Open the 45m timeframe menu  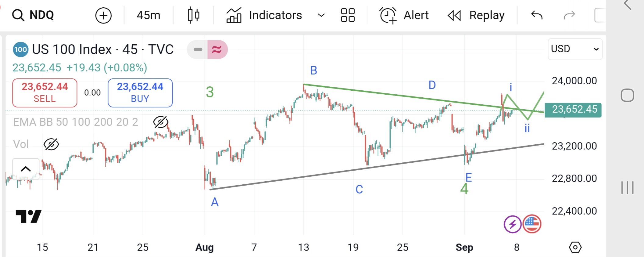[x=148, y=15]
